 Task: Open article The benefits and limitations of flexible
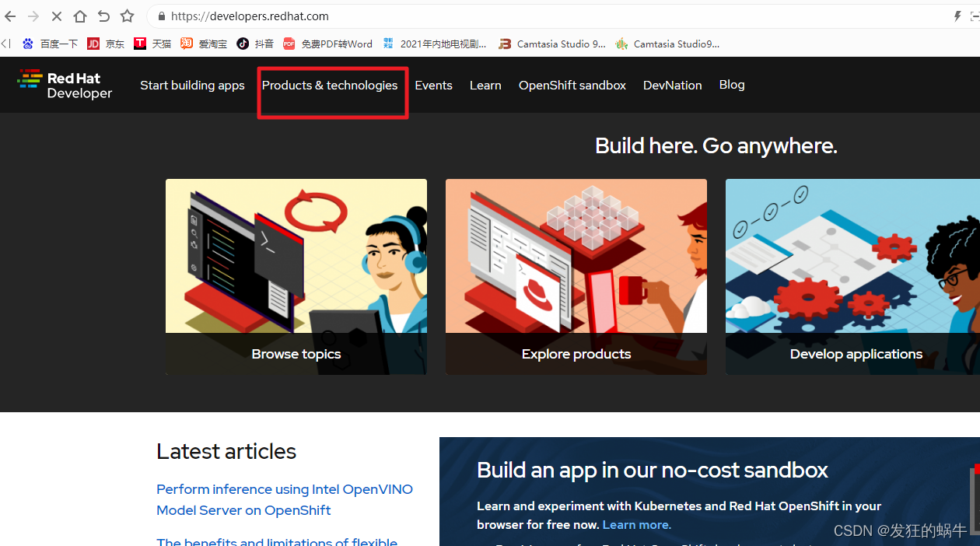tap(277, 541)
